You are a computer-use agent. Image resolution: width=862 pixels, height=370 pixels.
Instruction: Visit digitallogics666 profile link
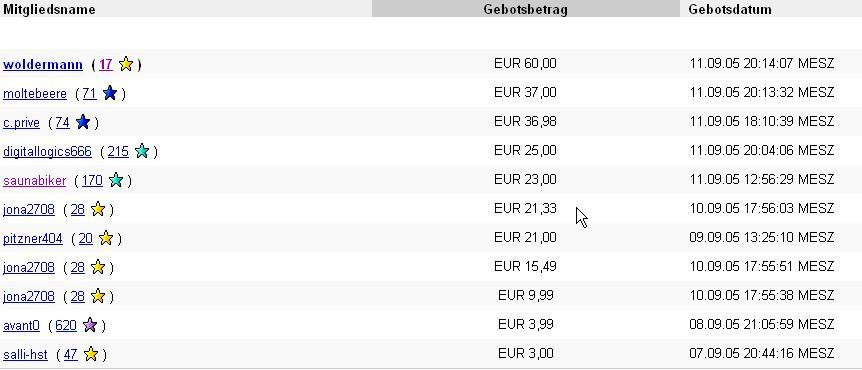click(x=47, y=151)
